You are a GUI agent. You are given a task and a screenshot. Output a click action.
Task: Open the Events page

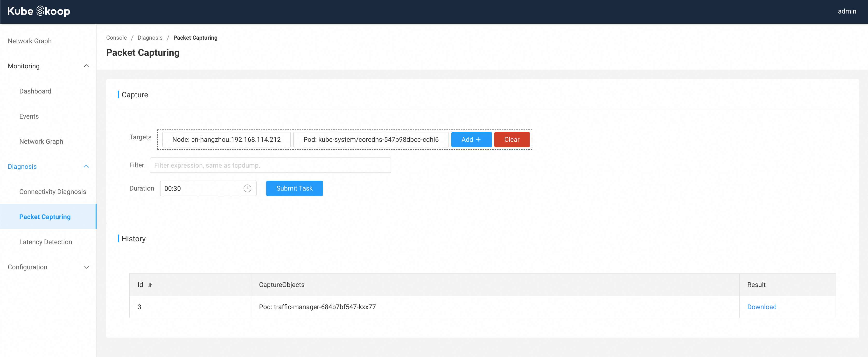point(29,116)
